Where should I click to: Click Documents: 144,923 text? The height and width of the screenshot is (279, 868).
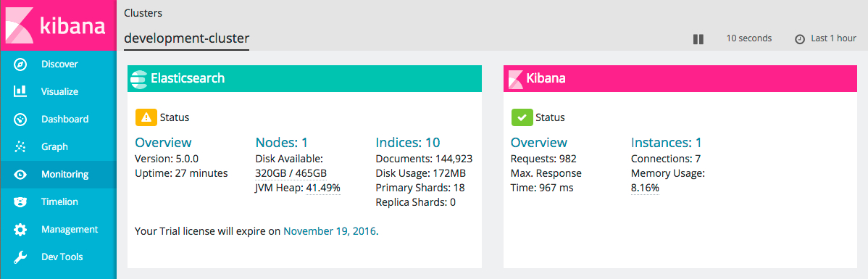(424, 159)
